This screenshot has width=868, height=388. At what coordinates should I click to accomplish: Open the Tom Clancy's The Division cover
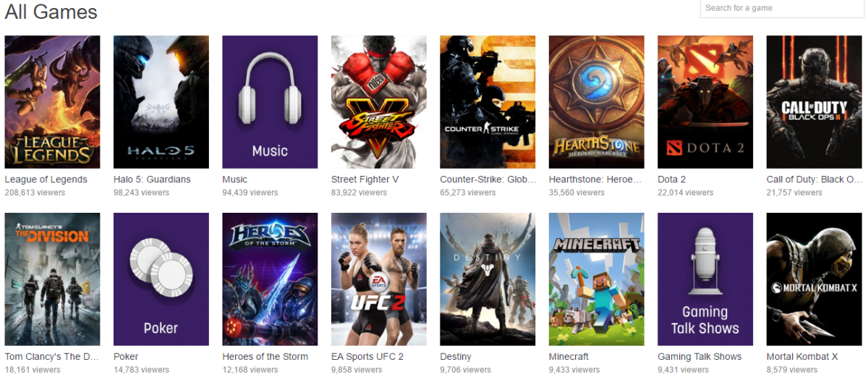[52, 279]
